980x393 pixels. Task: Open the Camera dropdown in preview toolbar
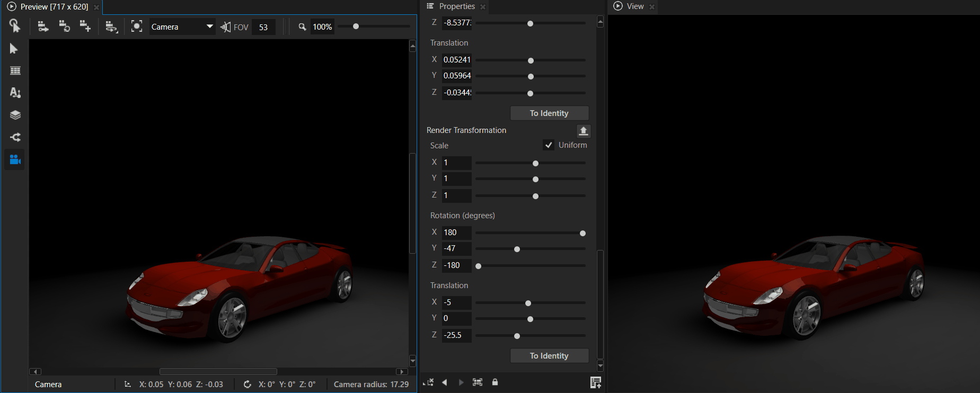coord(182,26)
